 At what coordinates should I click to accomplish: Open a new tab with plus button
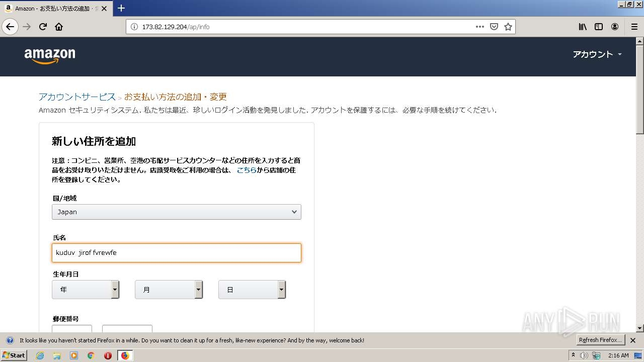(121, 8)
